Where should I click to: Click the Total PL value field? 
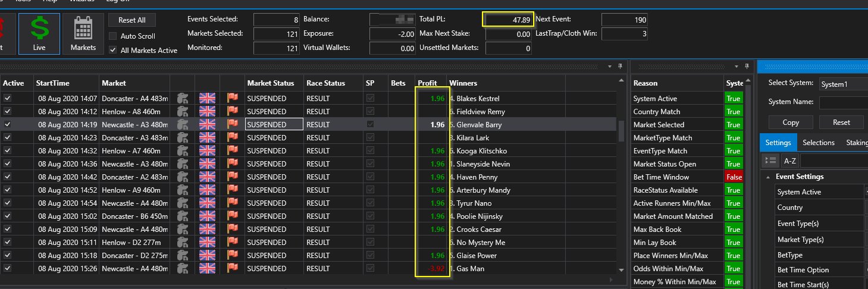pyautogui.click(x=508, y=20)
